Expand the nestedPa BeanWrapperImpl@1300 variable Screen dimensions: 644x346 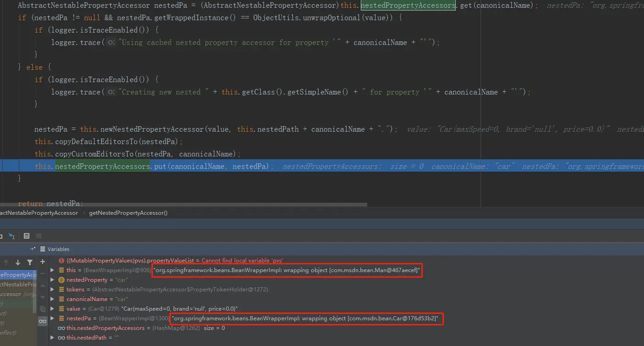coord(52,318)
